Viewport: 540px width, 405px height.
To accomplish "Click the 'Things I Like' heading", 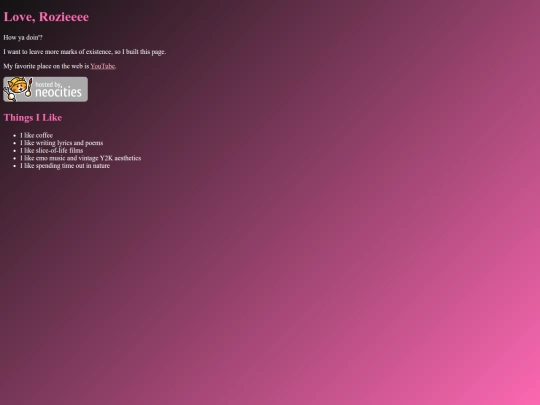I will pyautogui.click(x=33, y=117).
